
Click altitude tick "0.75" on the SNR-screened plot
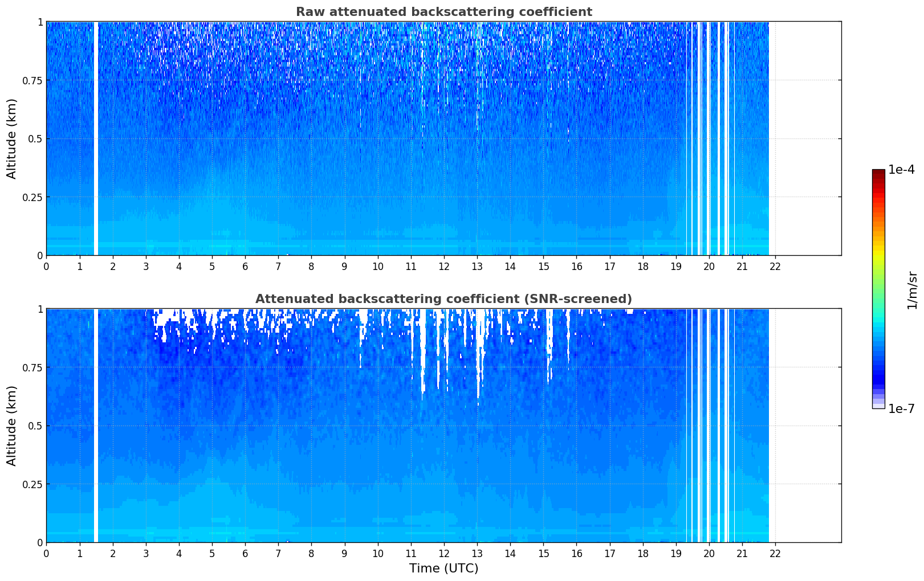coord(32,367)
